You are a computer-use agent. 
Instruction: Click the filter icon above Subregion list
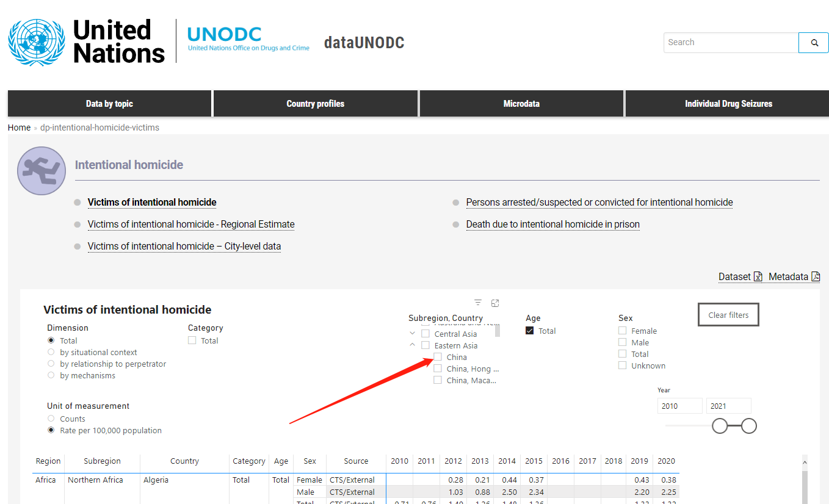pyautogui.click(x=478, y=303)
